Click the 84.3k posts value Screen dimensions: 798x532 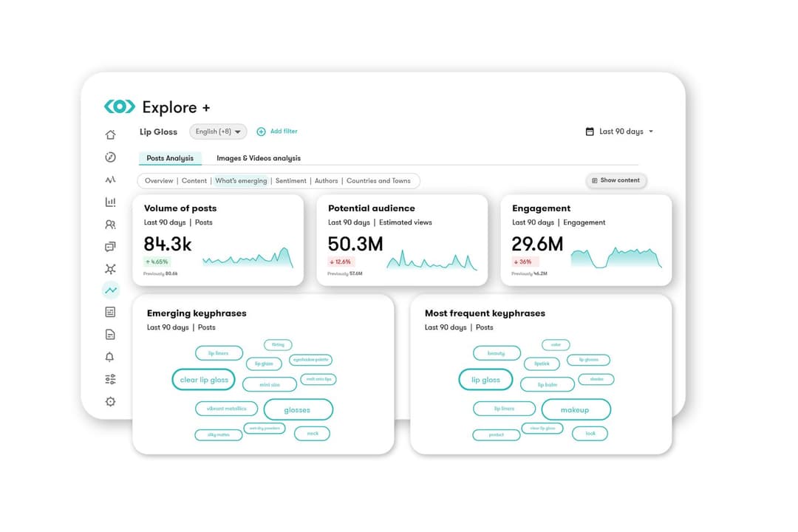tap(168, 244)
